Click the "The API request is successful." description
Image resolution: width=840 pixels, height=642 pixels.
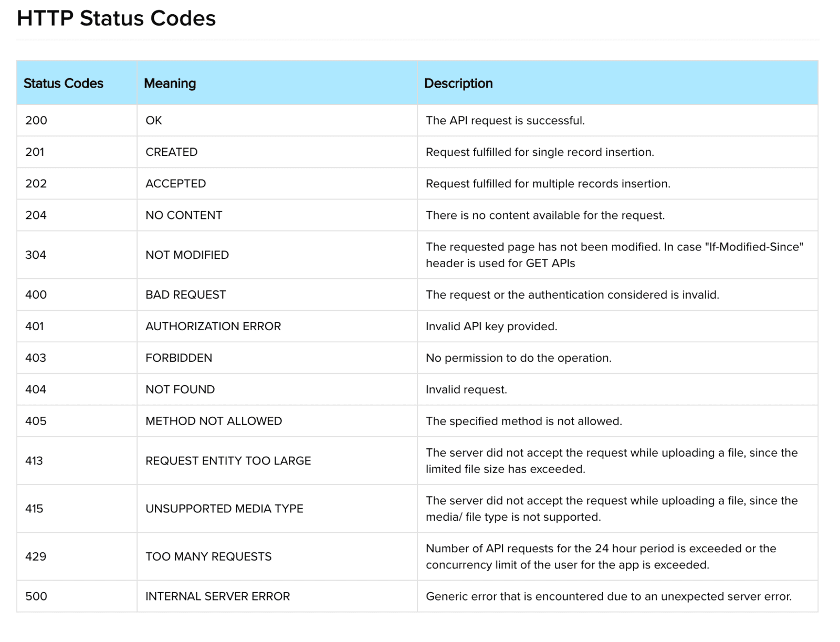click(505, 121)
